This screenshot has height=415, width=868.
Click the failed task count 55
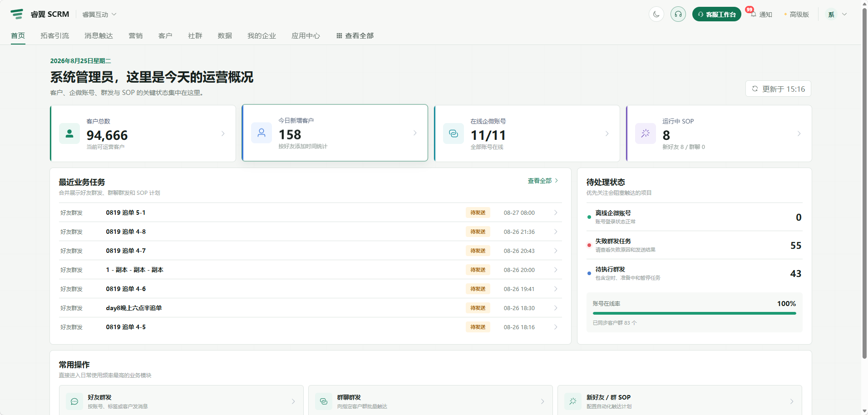click(x=796, y=245)
